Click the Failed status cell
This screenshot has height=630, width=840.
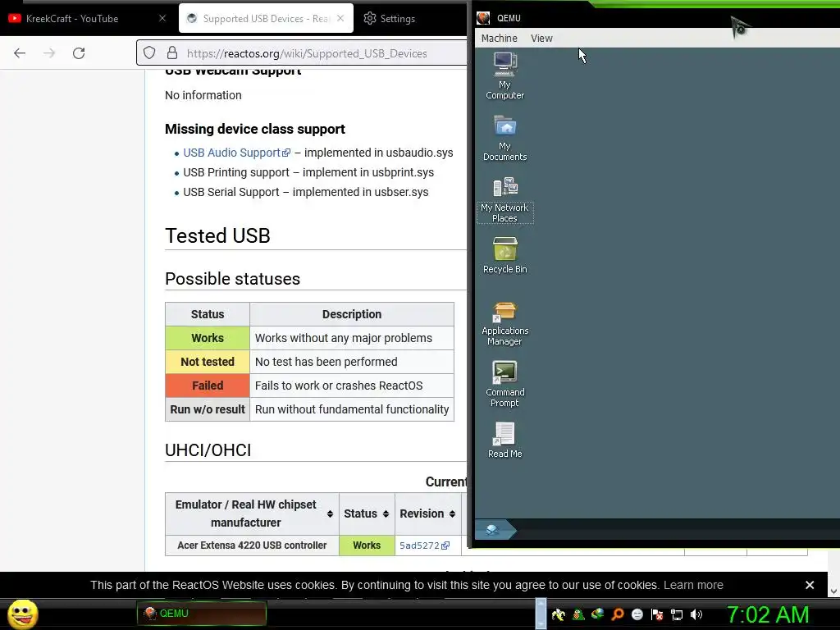click(208, 386)
